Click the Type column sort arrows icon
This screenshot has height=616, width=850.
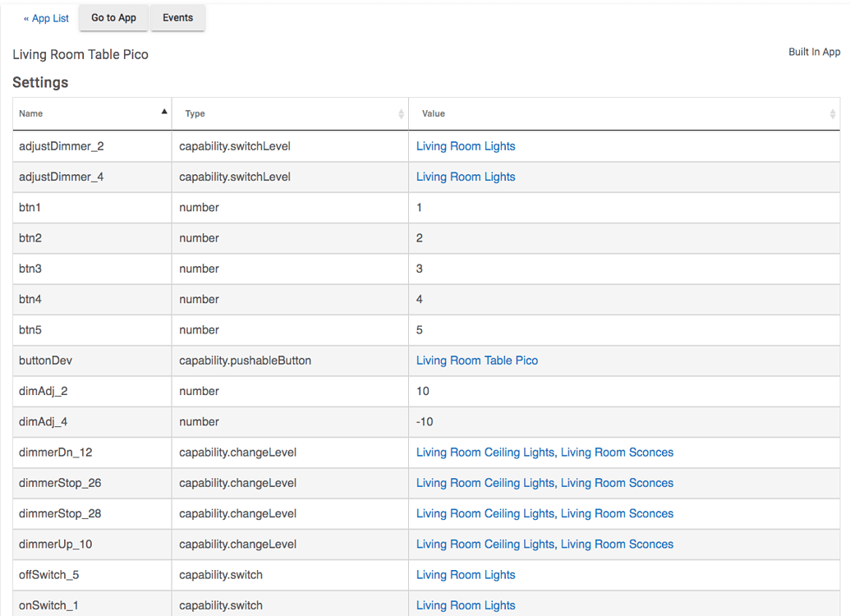[x=401, y=114]
